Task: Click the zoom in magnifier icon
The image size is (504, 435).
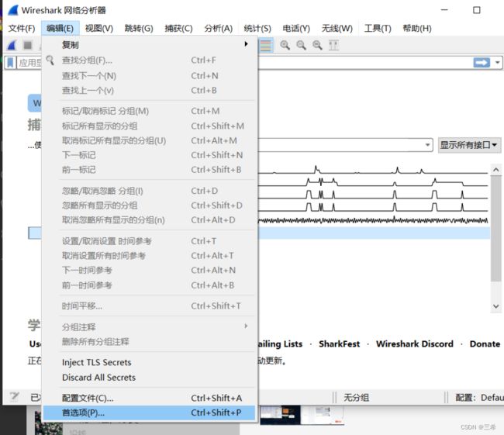Action: click(285, 45)
